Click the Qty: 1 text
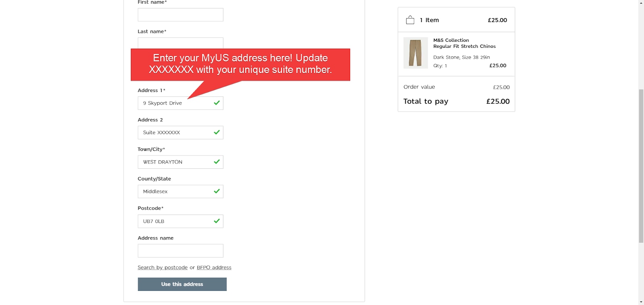 click(440, 66)
